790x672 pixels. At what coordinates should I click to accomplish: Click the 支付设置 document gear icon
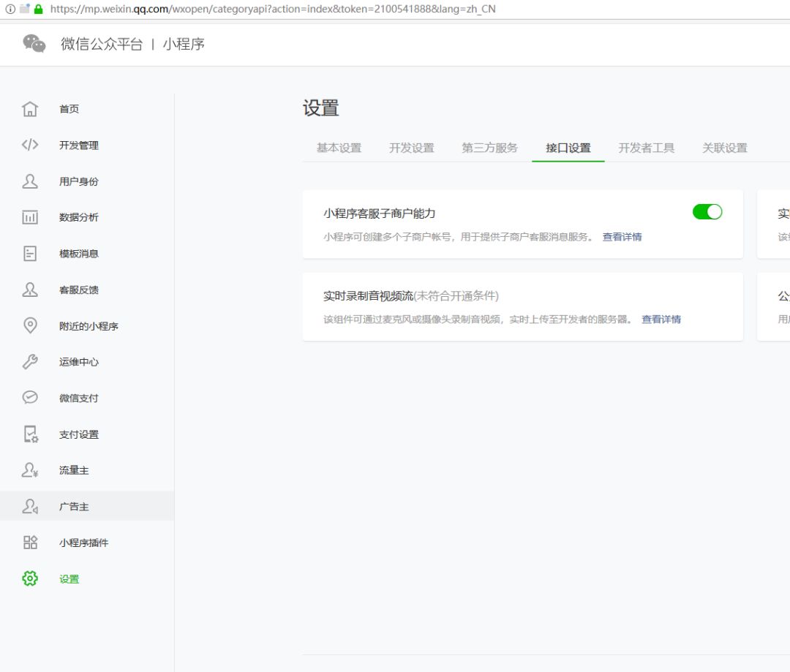click(x=30, y=434)
